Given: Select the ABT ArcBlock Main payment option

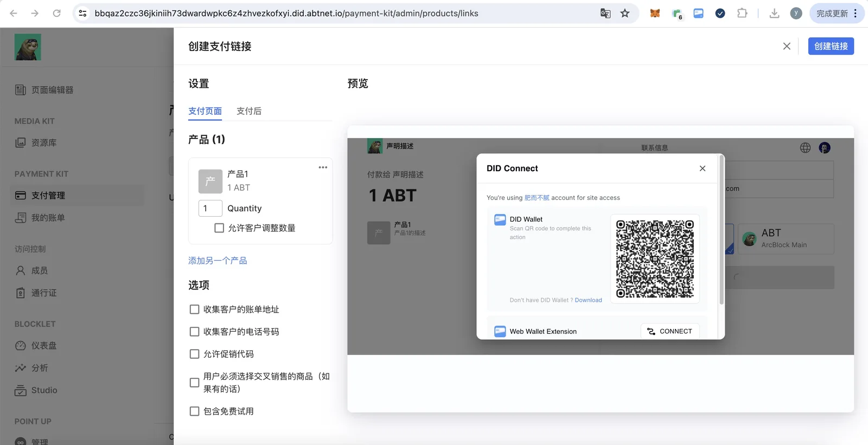Looking at the screenshot, I should (x=786, y=238).
